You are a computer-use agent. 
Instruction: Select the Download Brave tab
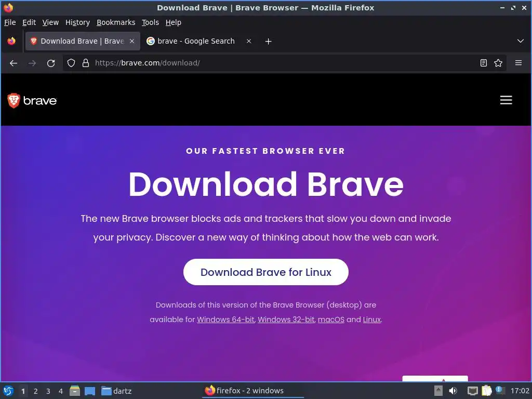click(83, 41)
